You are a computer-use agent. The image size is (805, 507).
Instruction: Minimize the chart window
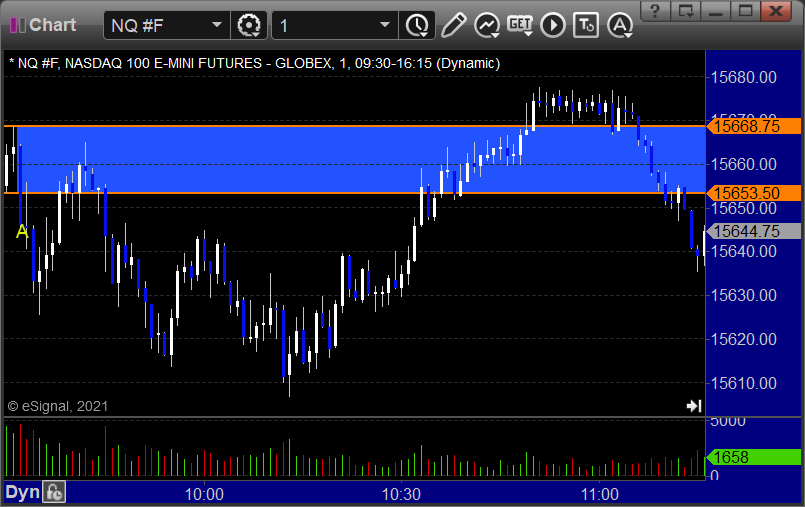click(x=716, y=11)
